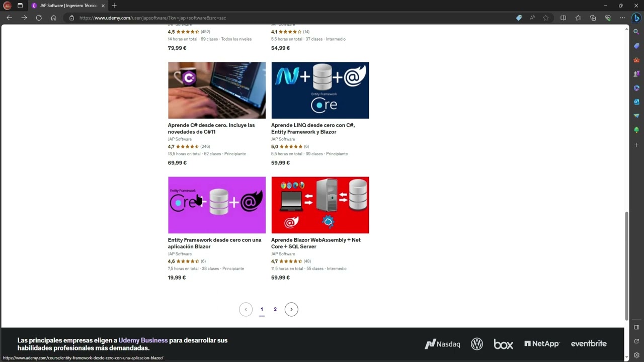Image resolution: width=644 pixels, height=362 pixels.
Task: Click the eventbrite logo
Action: click(589, 344)
